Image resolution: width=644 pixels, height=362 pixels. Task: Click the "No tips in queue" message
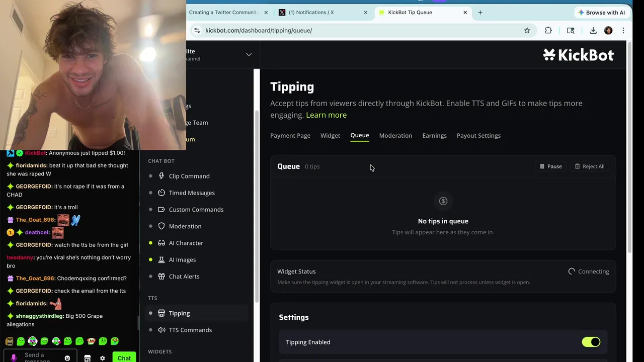[443, 221]
